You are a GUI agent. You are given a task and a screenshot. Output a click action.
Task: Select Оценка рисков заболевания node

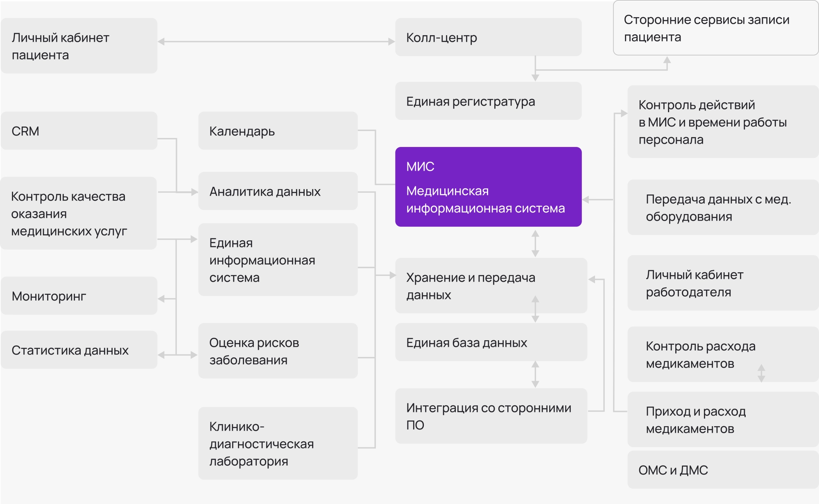click(x=278, y=351)
